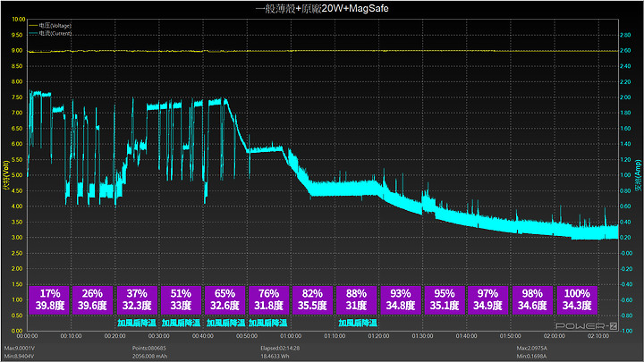Image resolution: width=644 pixels, height=362 pixels.
Task: Click the 100% 34.3度 purple label
Action: point(577,299)
